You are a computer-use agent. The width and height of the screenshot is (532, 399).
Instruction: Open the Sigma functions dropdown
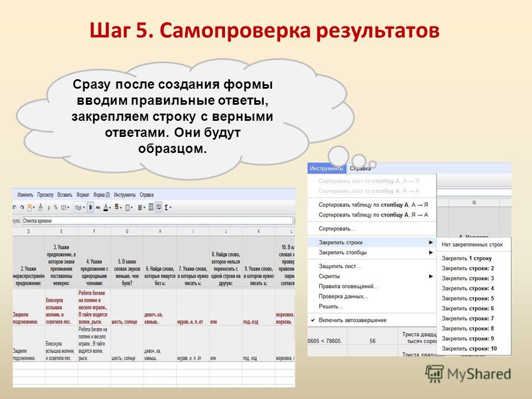click(x=168, y=207)
